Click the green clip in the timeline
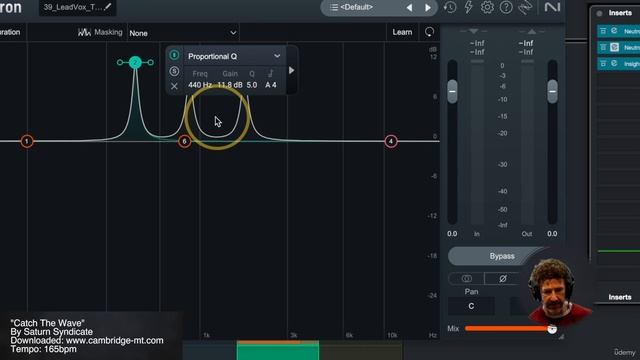Screen dimensions: 640x360 pyautogui.click(x=278, y=350)
